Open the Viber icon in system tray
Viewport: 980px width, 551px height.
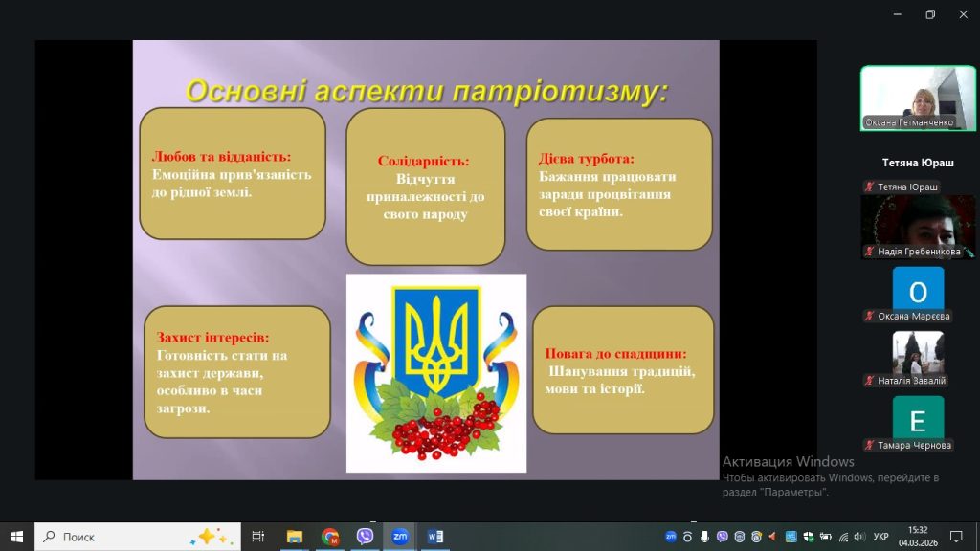(722, 537)
